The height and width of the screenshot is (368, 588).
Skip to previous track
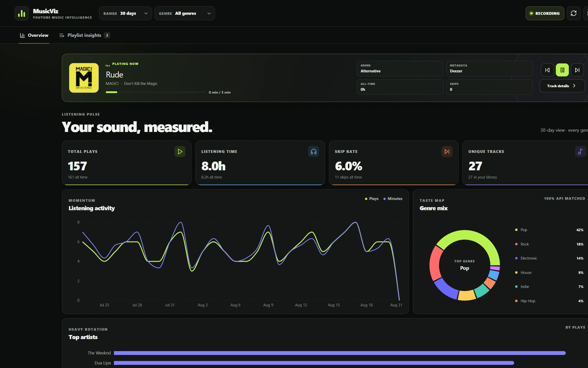(547, 70)
